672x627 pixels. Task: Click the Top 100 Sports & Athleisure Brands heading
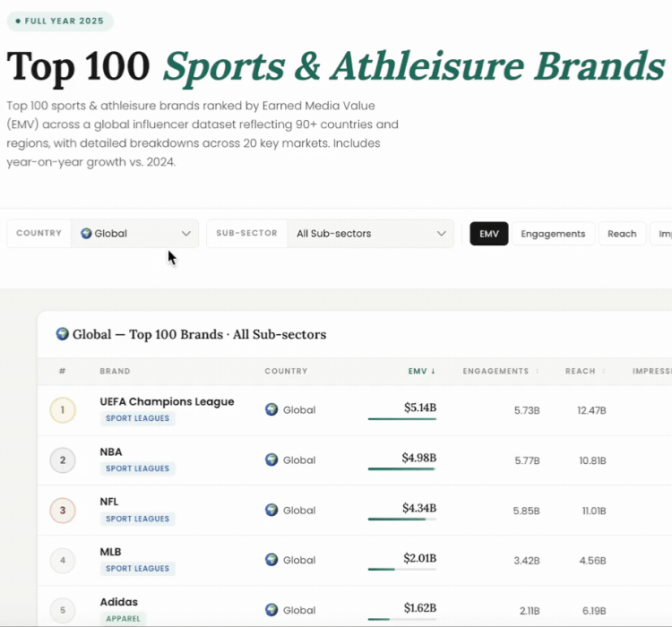pos(336,67)
